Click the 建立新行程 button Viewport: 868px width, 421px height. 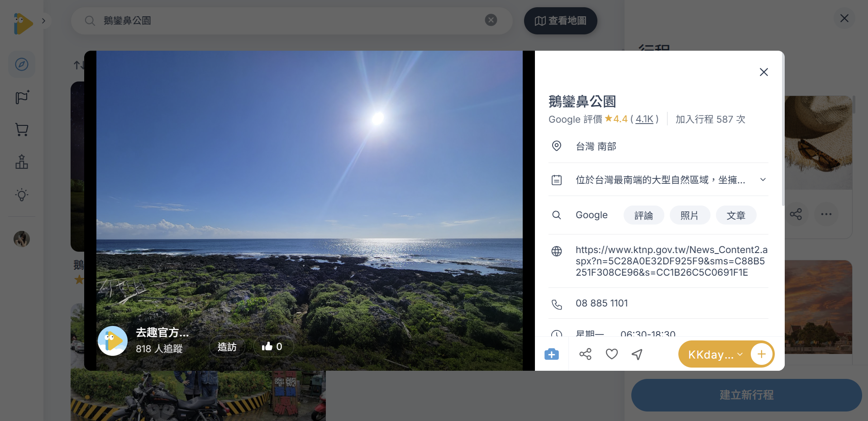tap(745, 395)
